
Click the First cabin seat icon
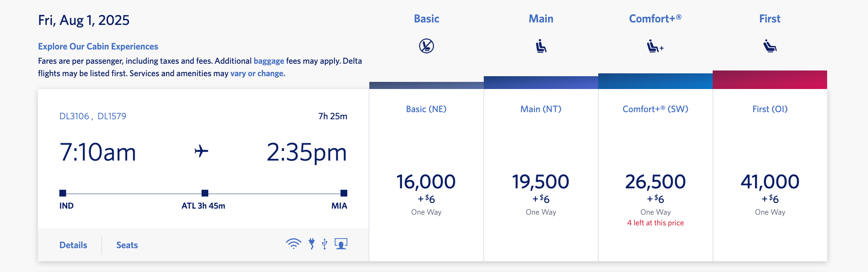click(770, 46)
